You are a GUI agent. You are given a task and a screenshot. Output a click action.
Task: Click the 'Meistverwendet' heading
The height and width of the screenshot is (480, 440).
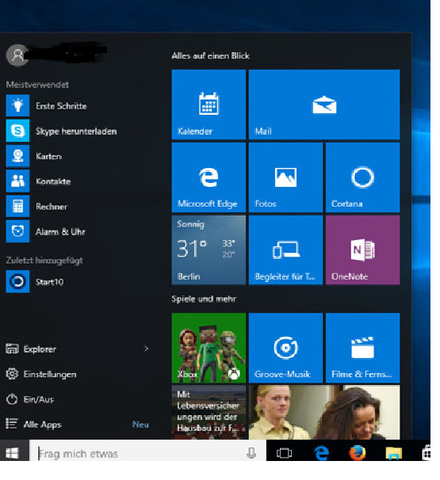(37, 85)
